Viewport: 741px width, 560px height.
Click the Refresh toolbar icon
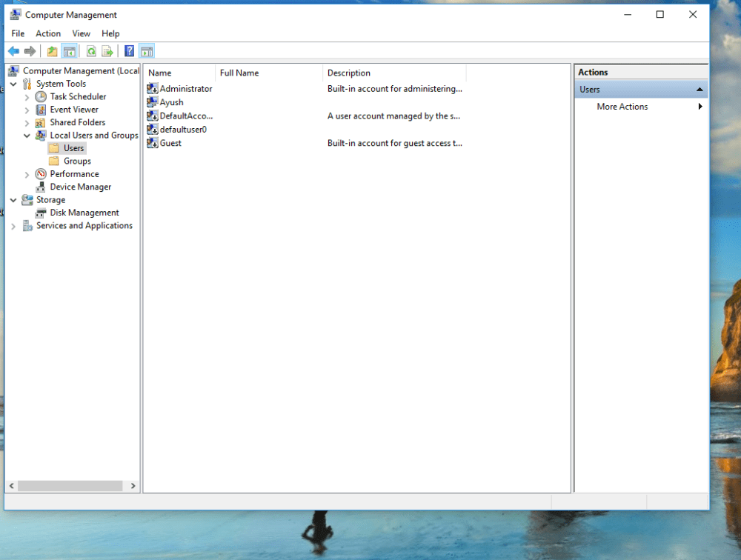(91, 51)
